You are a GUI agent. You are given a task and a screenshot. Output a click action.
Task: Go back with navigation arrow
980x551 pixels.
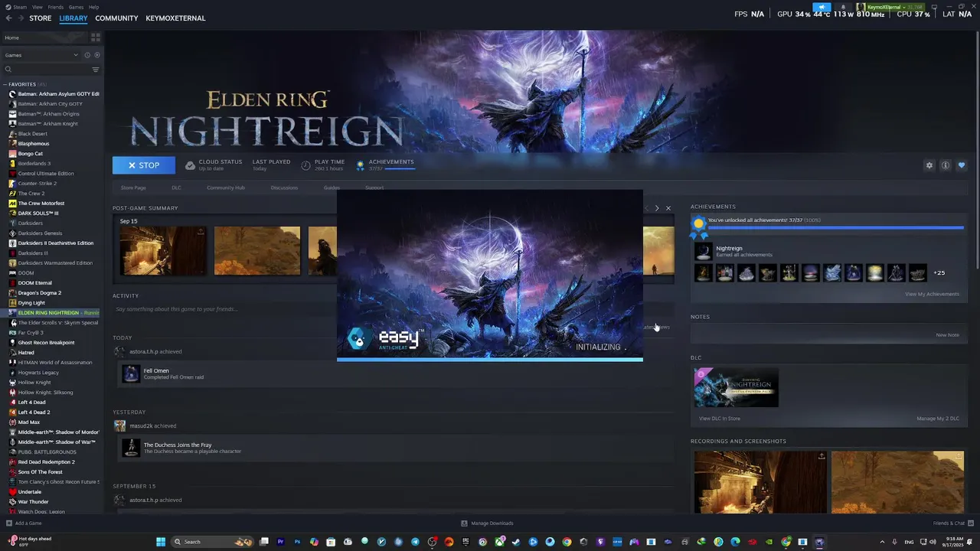9,18
